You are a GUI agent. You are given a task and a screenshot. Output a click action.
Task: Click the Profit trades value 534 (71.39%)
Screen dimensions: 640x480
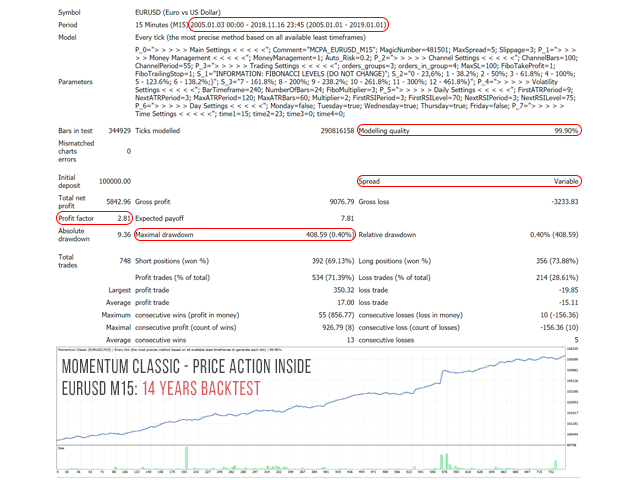coord(333,278)
